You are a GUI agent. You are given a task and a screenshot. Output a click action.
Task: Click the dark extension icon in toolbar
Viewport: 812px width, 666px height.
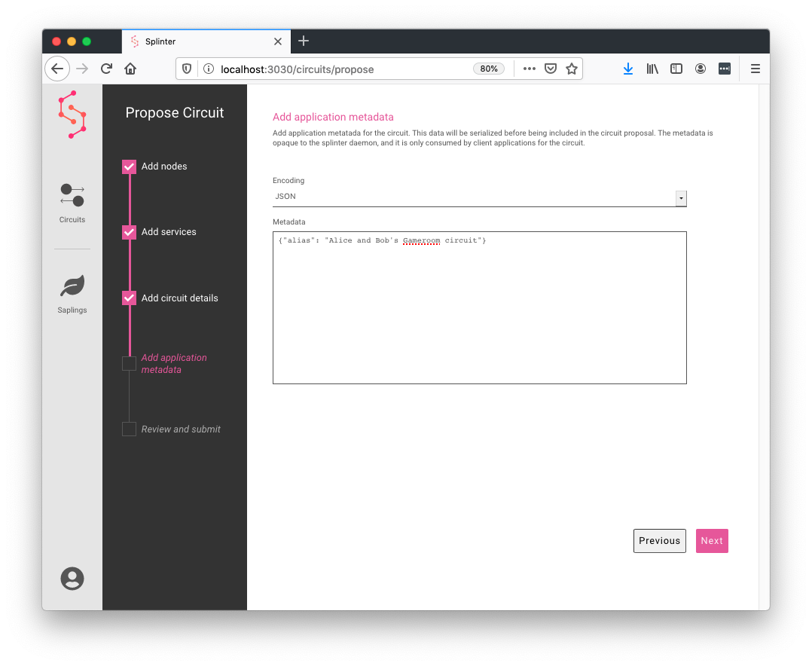click(x=725, y=69)
